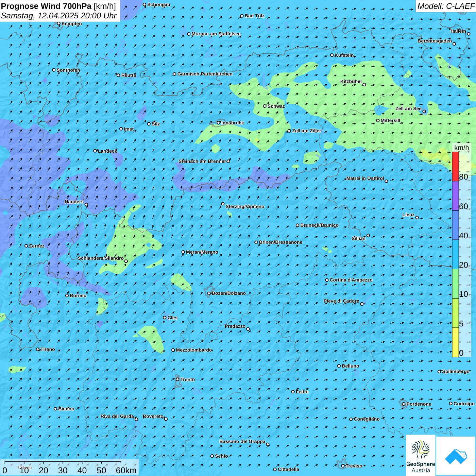The image size is (476, 476).
Task: Click the 'Zernez' city label
Action: 37,246
